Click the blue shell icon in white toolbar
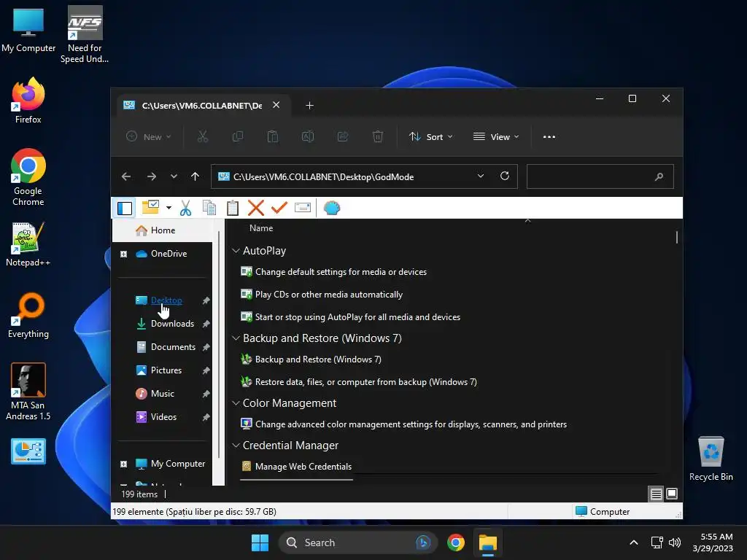Screen dimensions: 747x560 click(332, 208)
